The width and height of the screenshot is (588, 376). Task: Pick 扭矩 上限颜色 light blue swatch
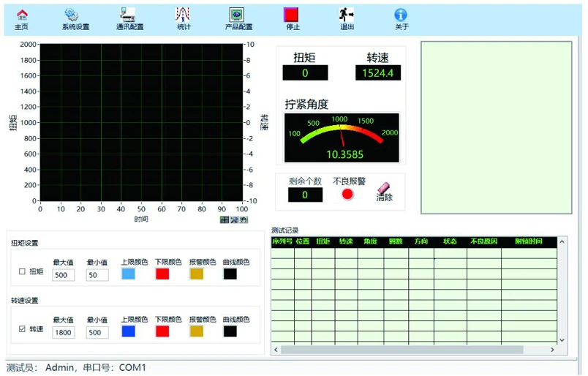[x=128, y=274]
